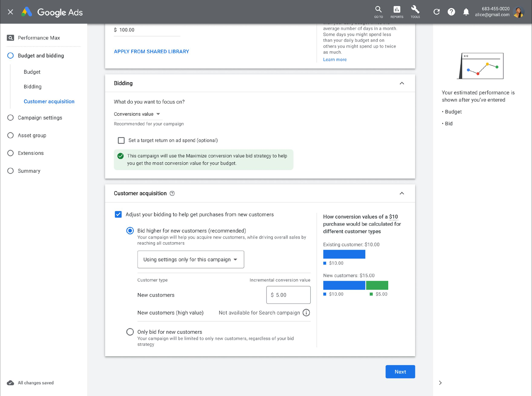532x396 pixels.
Task: Uncheck Adjust your bidding for new customers
Action: click(118, 214)
